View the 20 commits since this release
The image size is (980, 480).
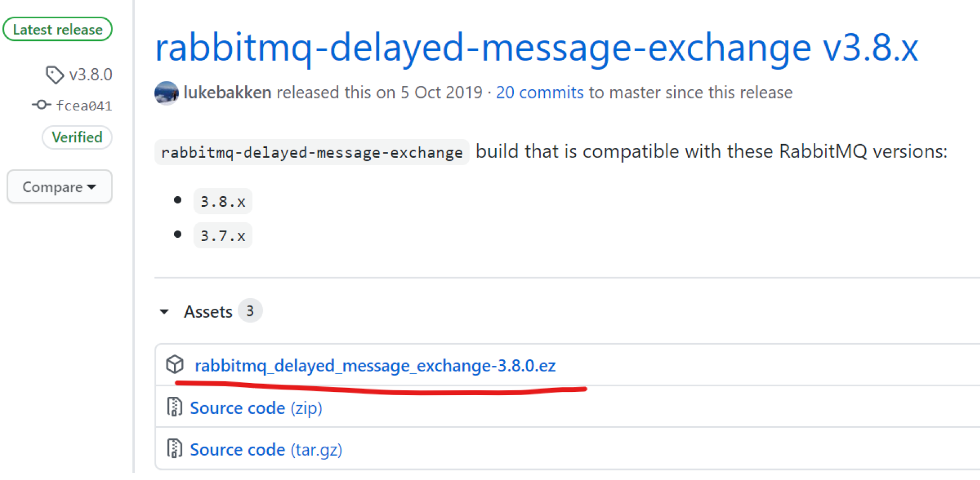click(539, 93)
